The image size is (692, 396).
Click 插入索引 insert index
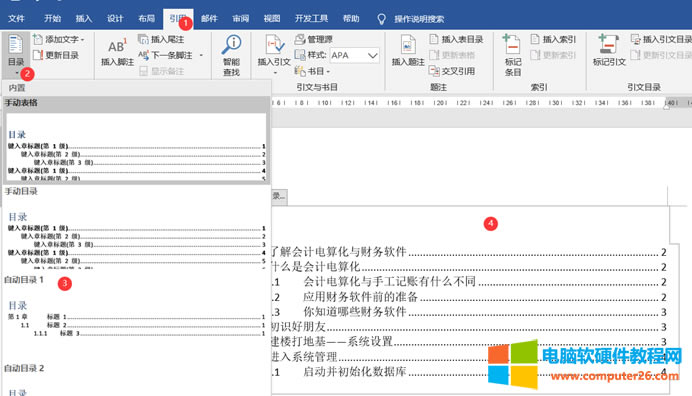point(553,39)
